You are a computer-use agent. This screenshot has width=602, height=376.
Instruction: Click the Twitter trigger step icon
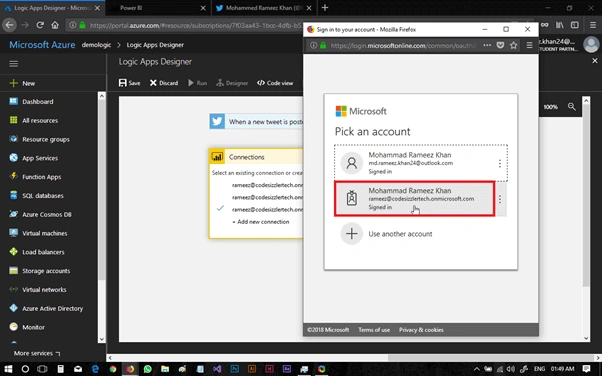click(217, 121)
